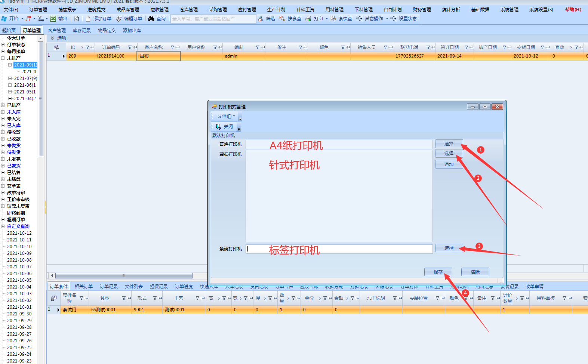Click the 保存 button in print dialog
The image size is (588, 364).
(438, 272)
